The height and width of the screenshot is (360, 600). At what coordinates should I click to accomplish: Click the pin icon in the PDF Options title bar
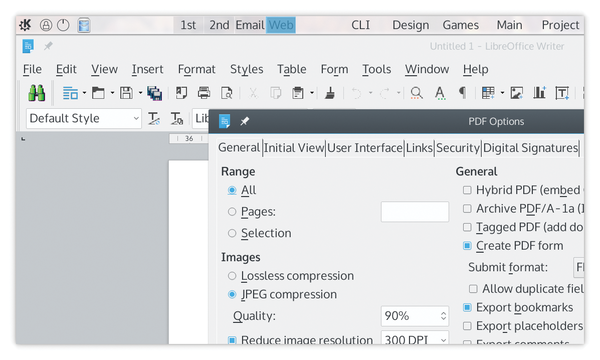click(245, 121)
